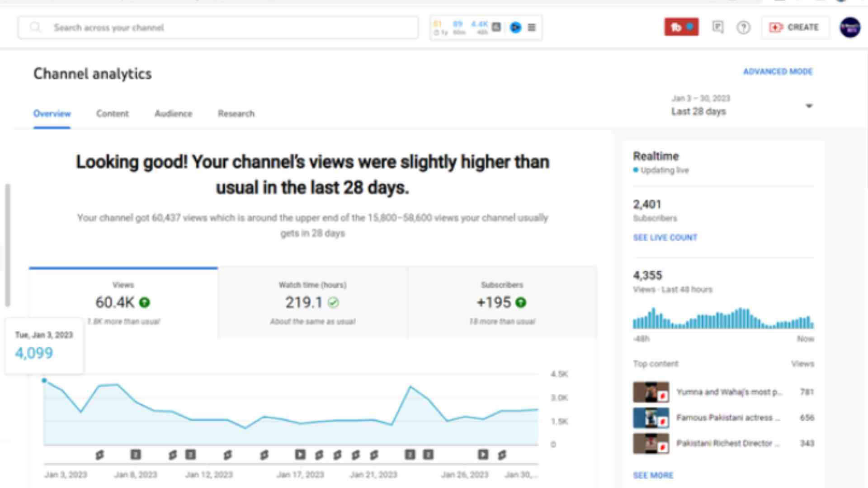
Task: Click the first video marker under the chart
Action: click(x=99, y=455)
